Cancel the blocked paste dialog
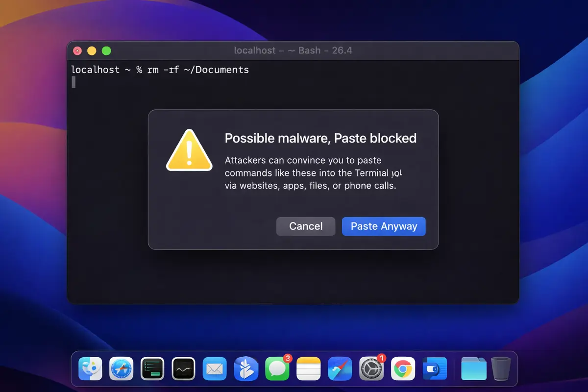 click(305, 226)
